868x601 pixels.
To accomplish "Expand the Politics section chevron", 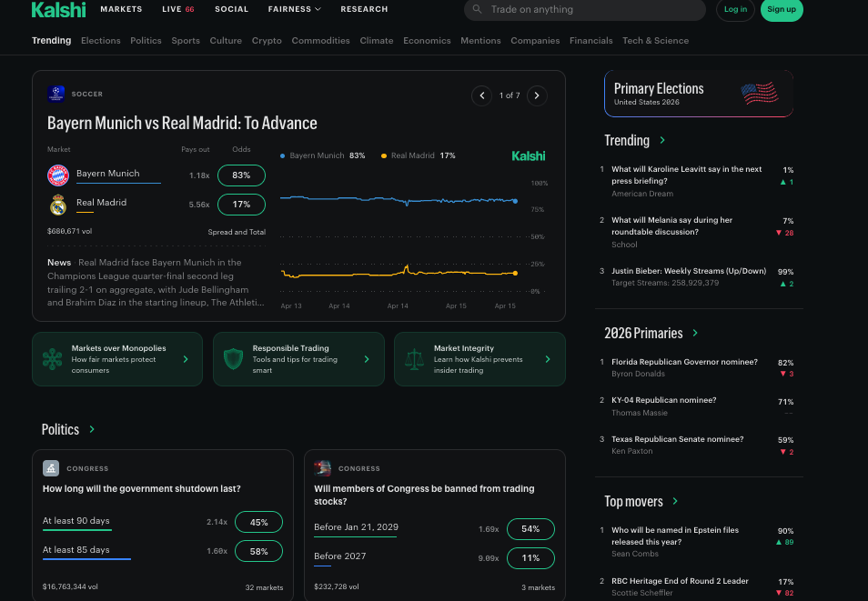I will tap(92, 429).
